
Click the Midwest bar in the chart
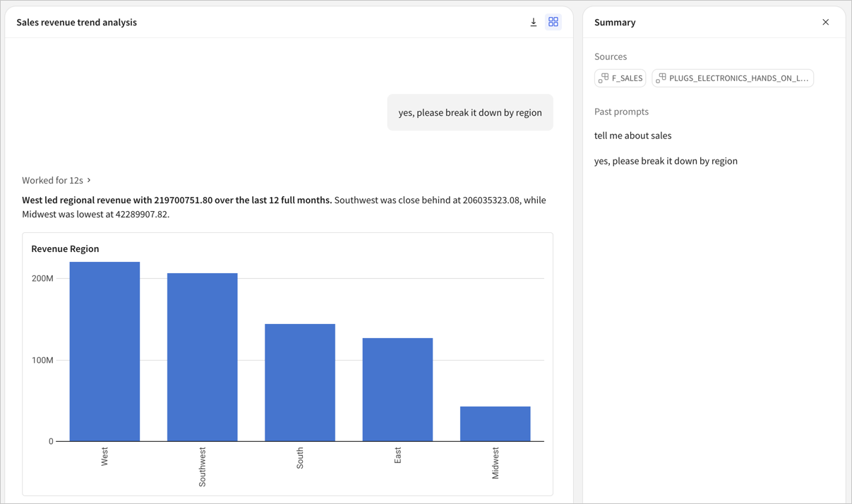(x=496, y=424)
